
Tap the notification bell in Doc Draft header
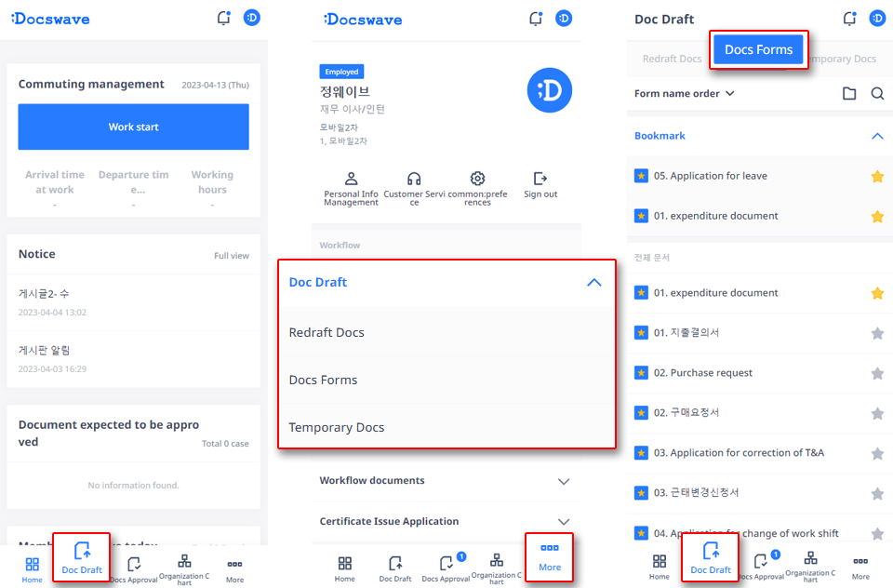click(849, 19)
